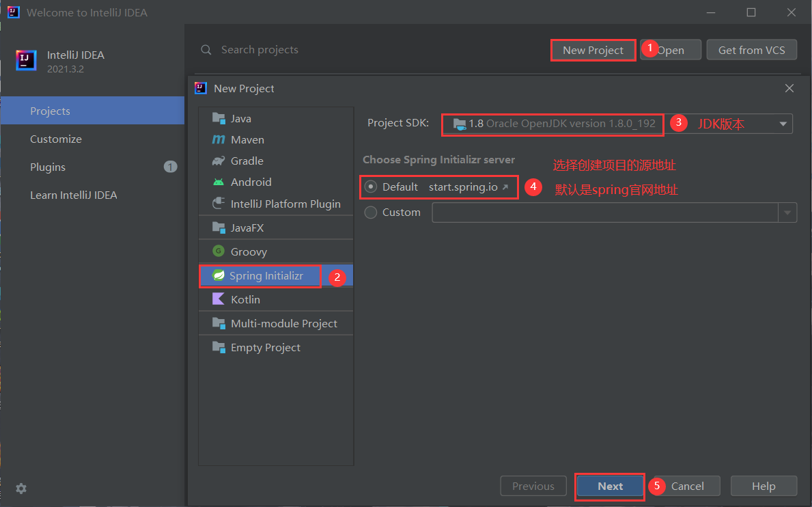Select Maven in project type list

pos(276,139)
